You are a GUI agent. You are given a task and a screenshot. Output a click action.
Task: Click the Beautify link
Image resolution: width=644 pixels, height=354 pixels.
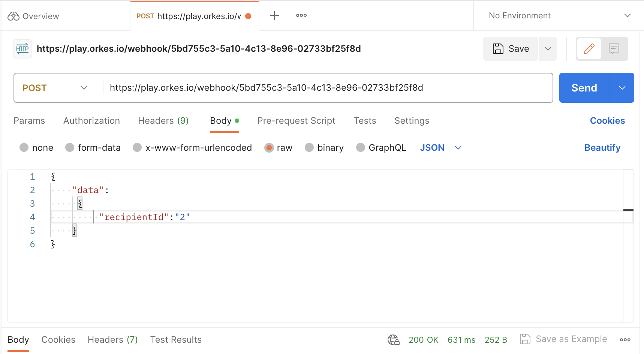tap(602, 147)
